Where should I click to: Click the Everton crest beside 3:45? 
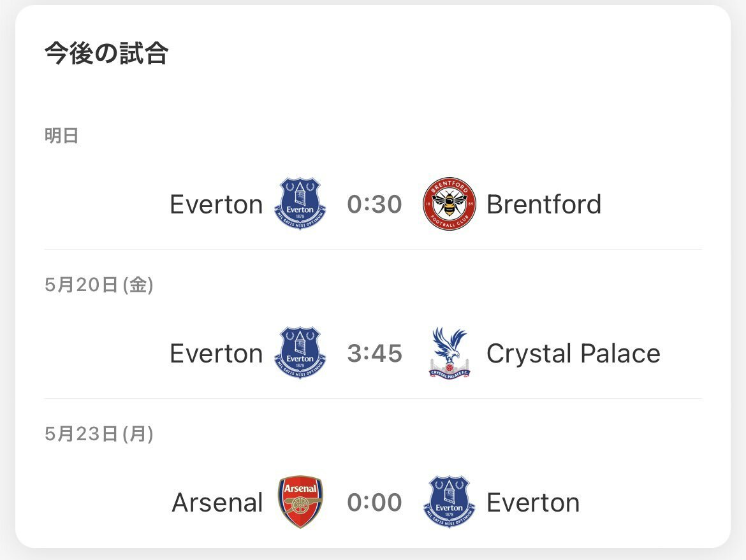point(300,353)
